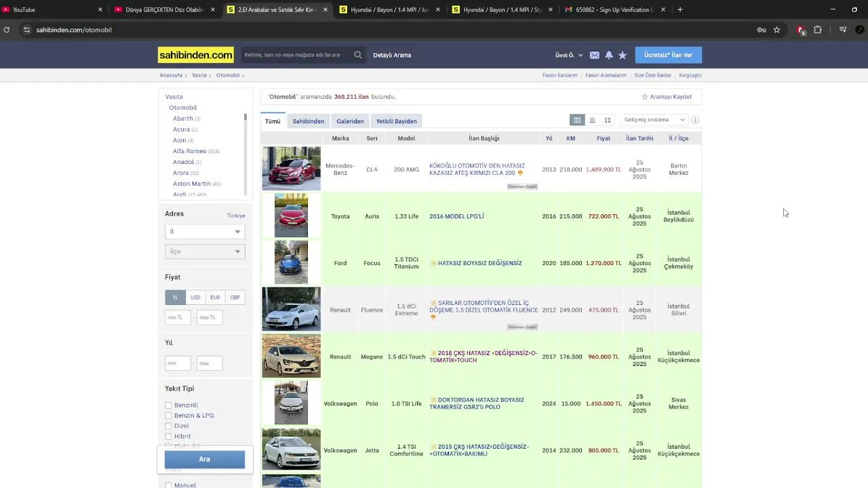Switch to list view icon
Screen dimensions: 868x488
point(592,120)
